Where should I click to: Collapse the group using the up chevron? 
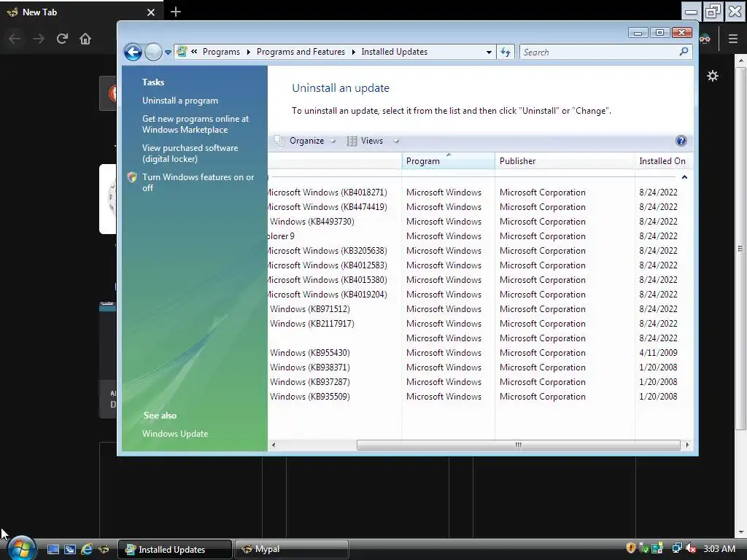[x=684, y=177]
